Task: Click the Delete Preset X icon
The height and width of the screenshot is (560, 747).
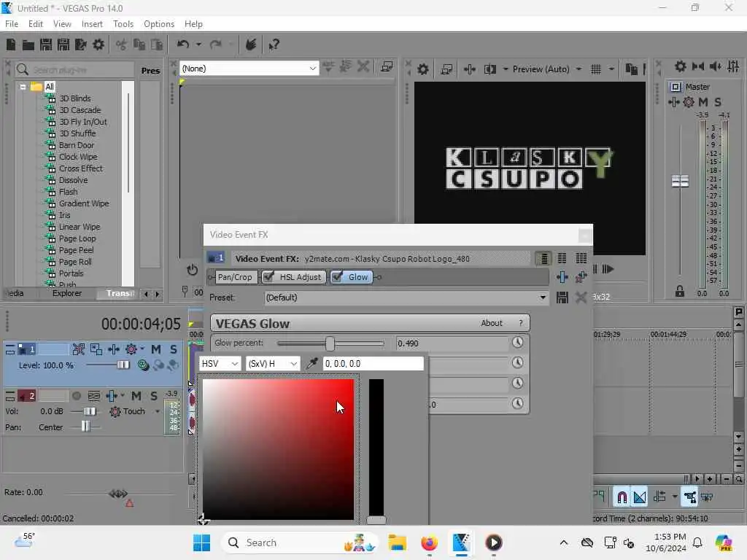Action: [x=581, y=297]
